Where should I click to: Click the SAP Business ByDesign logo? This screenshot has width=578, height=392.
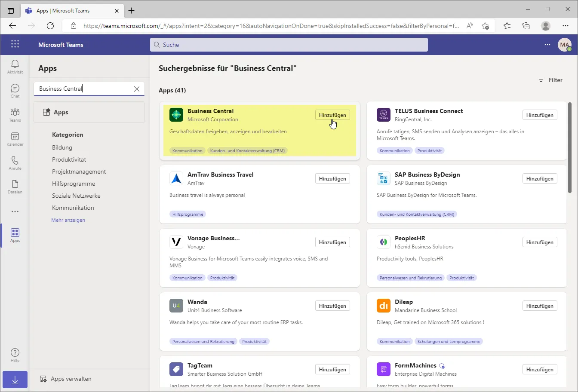pos(384,178)
